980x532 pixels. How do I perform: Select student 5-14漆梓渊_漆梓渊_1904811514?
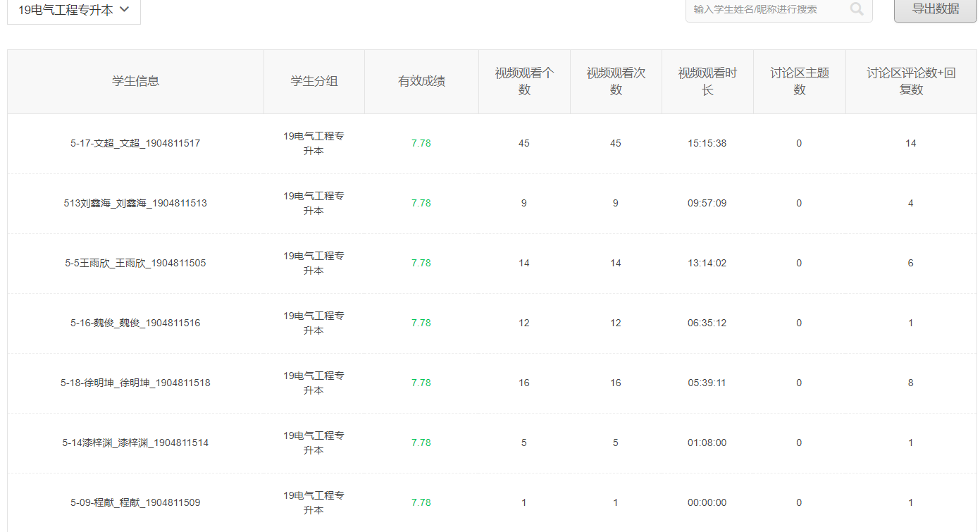click(x=135, y=443)
